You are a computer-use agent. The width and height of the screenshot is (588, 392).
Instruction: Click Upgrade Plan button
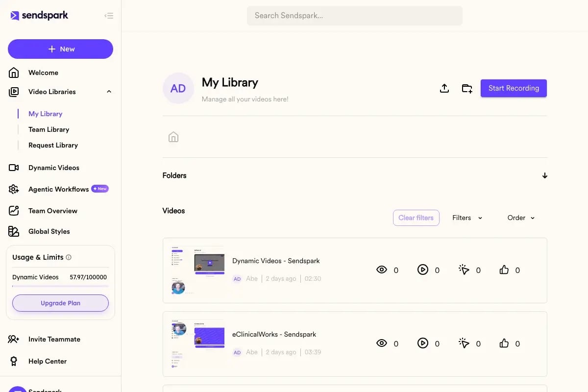pos(60,303)
